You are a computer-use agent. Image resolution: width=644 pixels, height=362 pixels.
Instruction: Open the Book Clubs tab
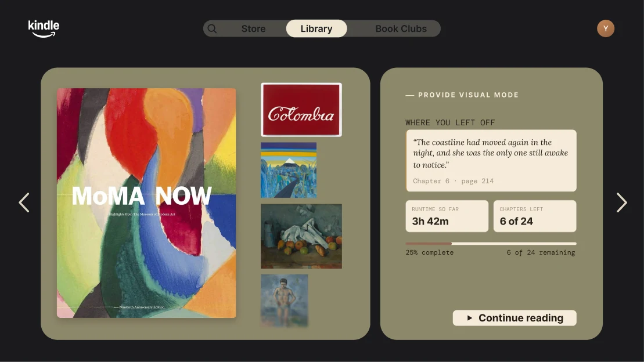(401, 29)
